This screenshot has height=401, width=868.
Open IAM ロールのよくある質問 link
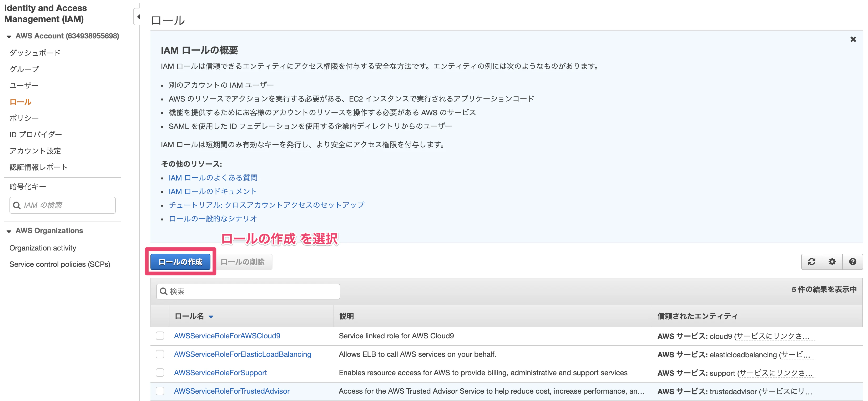[x=213, y=178]
